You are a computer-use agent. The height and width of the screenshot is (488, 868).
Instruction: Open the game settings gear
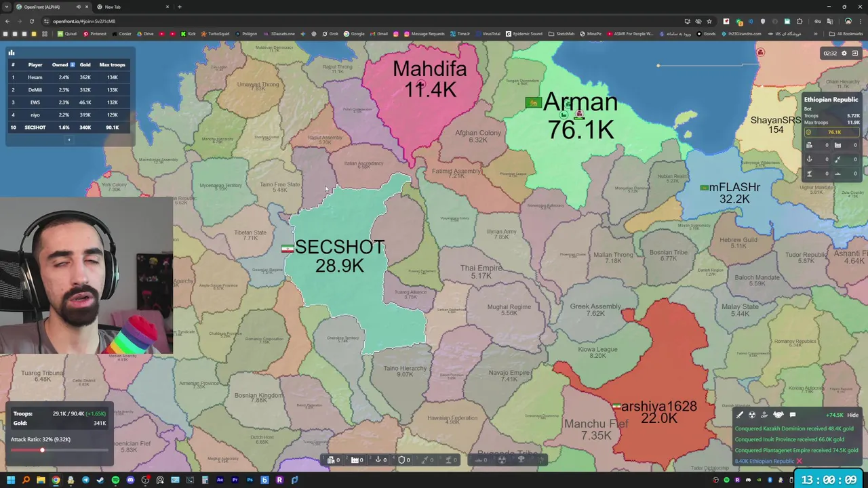[844, 53]
